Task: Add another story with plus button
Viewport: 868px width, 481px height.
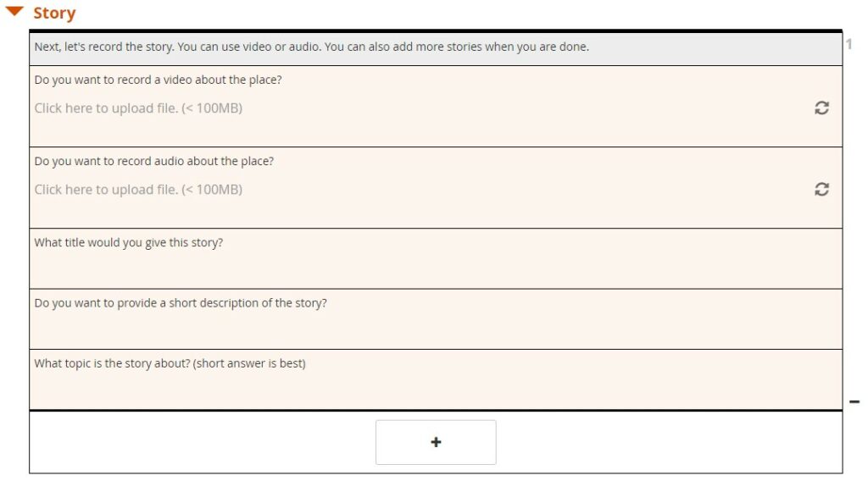Action: tap(436, 442)
